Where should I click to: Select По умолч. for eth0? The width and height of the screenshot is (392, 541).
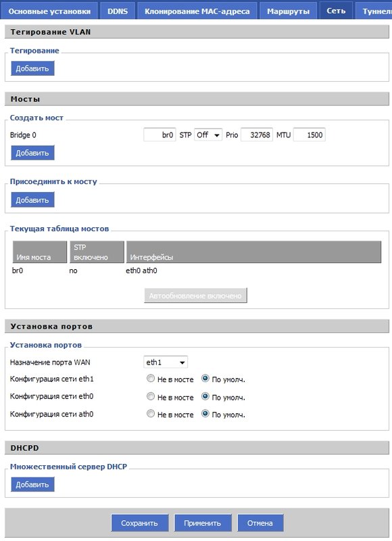[205, 396]
